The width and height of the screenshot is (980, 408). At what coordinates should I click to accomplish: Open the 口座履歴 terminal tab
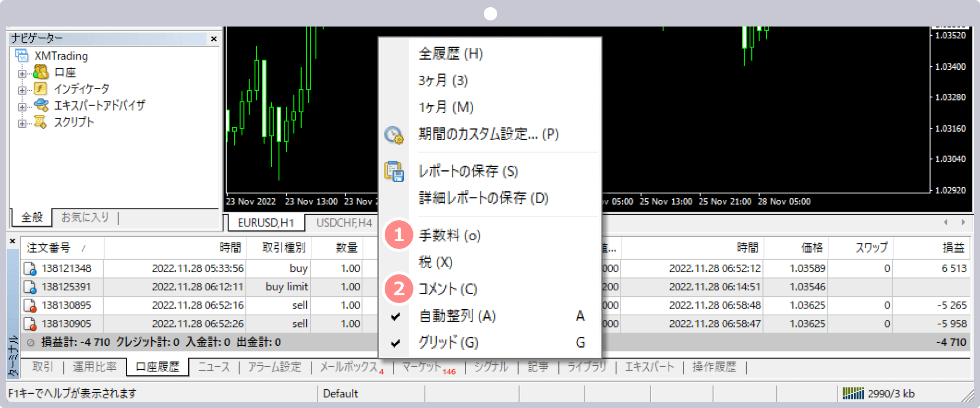tap(157, 367)
